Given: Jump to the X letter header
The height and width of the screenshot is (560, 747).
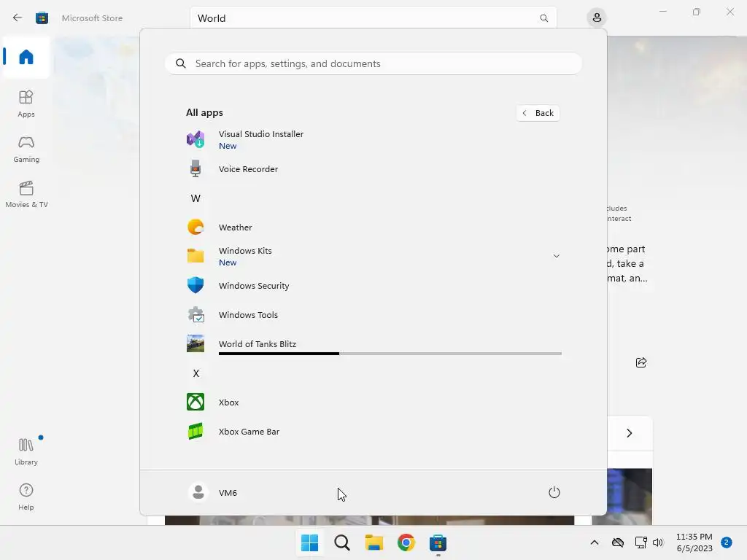Looking at the screenshot, I should click(196, 373).
